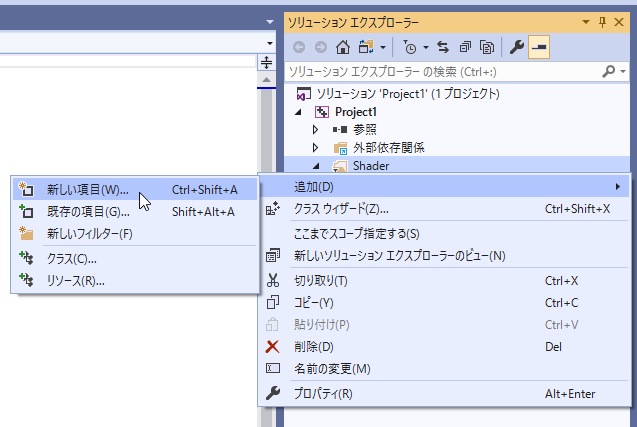Click the sync with active document icon
Screen dimensions: 637x427
[x=443, y=48]
